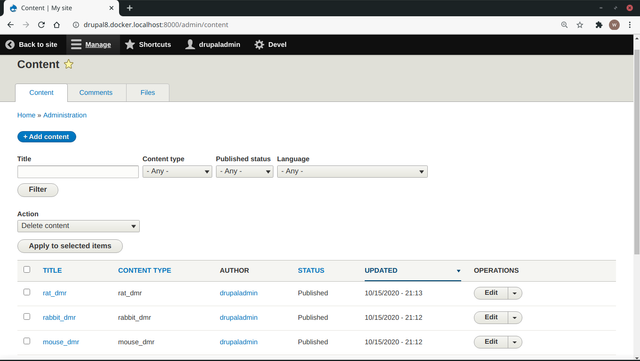The width and height of the screenshot is (640, 361).
Task: Open the mouse_dmr content title link
Action: tap(61, 342)
